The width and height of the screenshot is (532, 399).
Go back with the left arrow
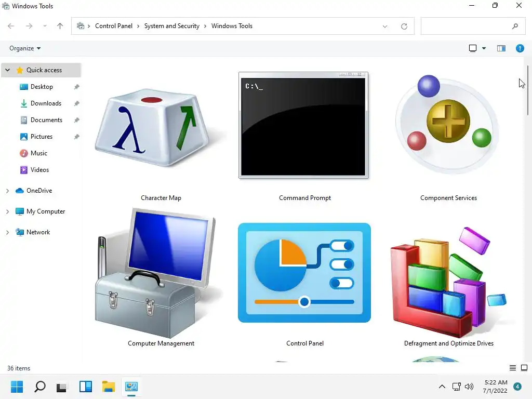(x=11, y=26)
